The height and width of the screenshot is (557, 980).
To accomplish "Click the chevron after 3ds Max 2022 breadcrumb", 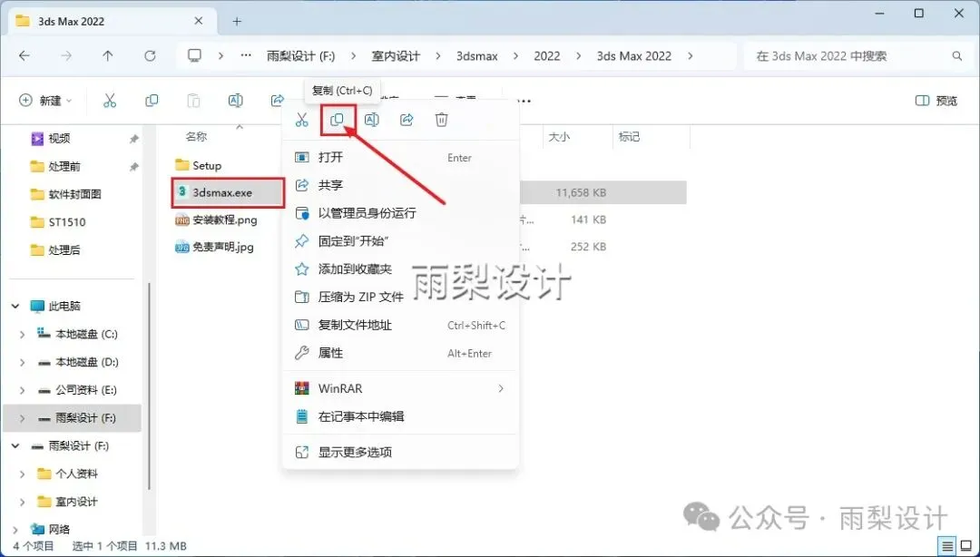I will pyautogui.click(x=691, y=55).
